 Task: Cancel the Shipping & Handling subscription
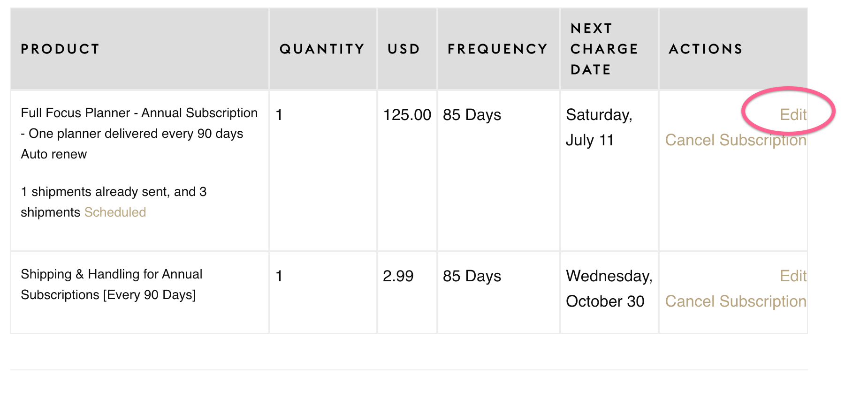[x=735, y=301]
